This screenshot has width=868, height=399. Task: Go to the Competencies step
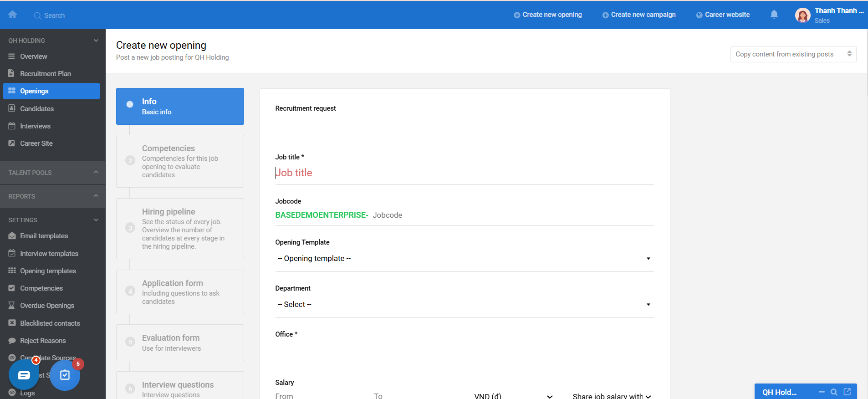click(180, 161)
